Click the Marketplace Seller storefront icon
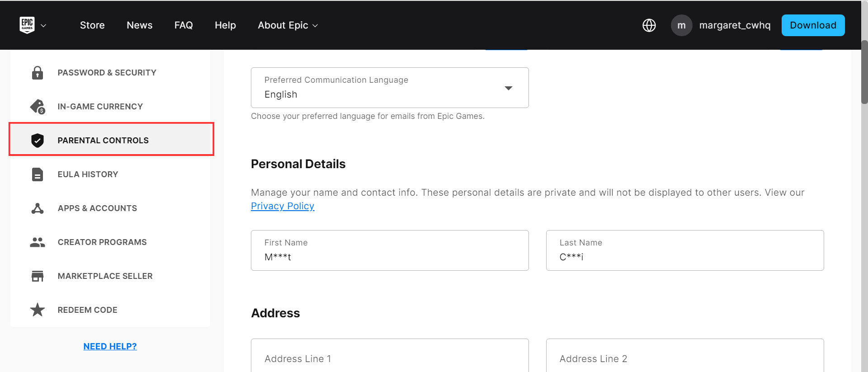Viewport: 868px width, 372px height. [x=38, y=276]
